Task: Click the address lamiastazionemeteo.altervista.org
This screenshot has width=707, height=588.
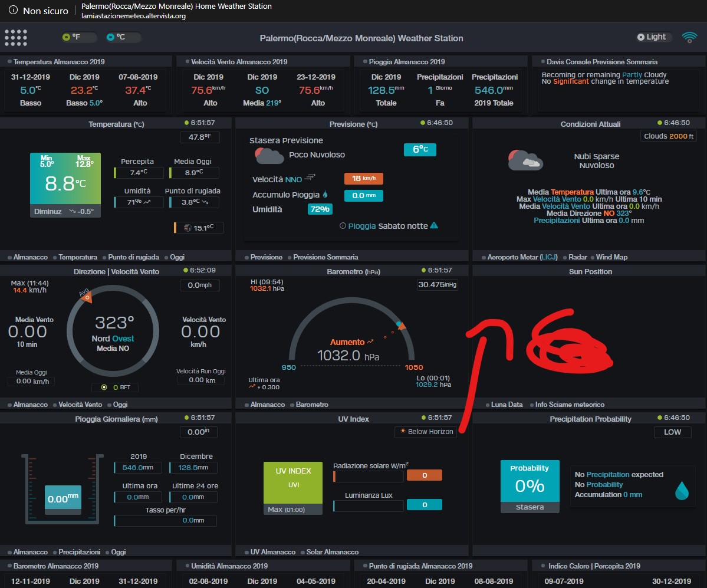Action: [x=133, y=16]
